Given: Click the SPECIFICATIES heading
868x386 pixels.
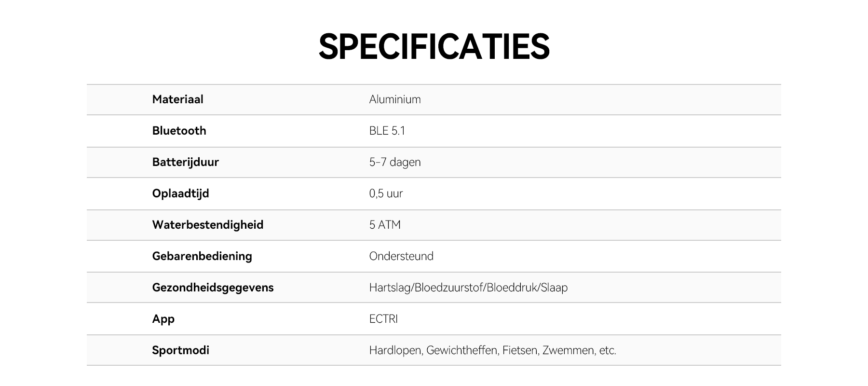Looking at the screenshot, I should pyautogui.click(x=434, y=47).
